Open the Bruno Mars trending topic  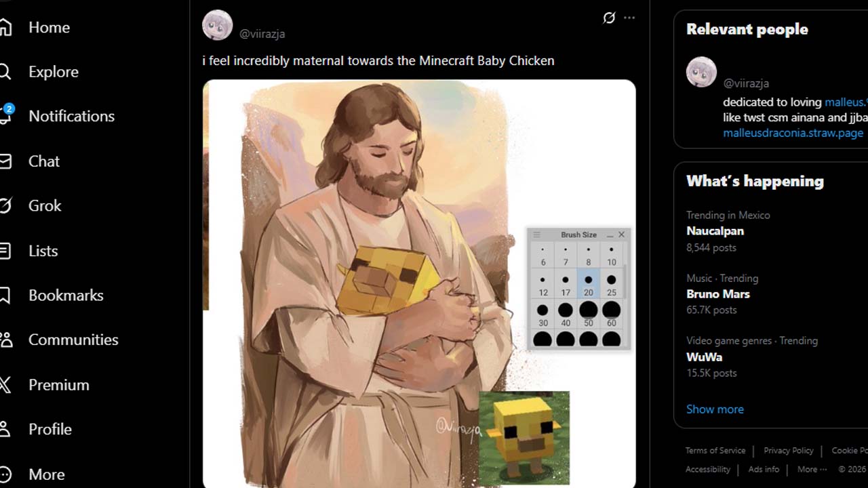pyautogui.click(x=717, y=294)
